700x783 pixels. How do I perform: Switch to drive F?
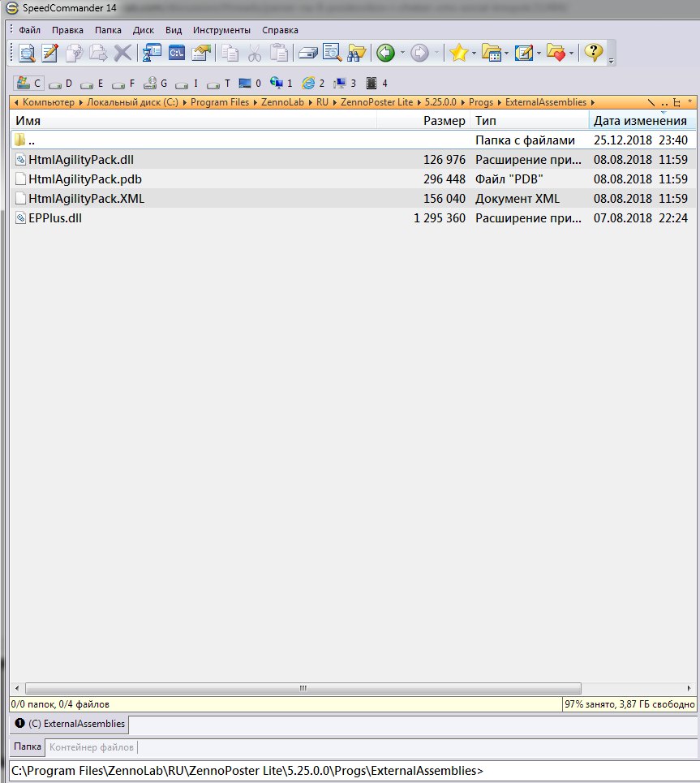[124, 84]
